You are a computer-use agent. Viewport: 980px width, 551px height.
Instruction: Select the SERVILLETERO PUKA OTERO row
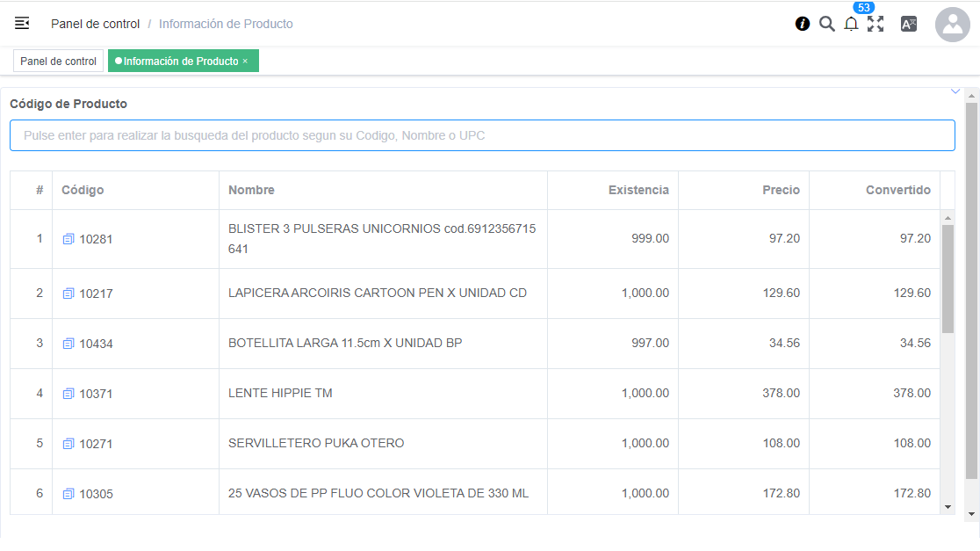pos(316,444)
